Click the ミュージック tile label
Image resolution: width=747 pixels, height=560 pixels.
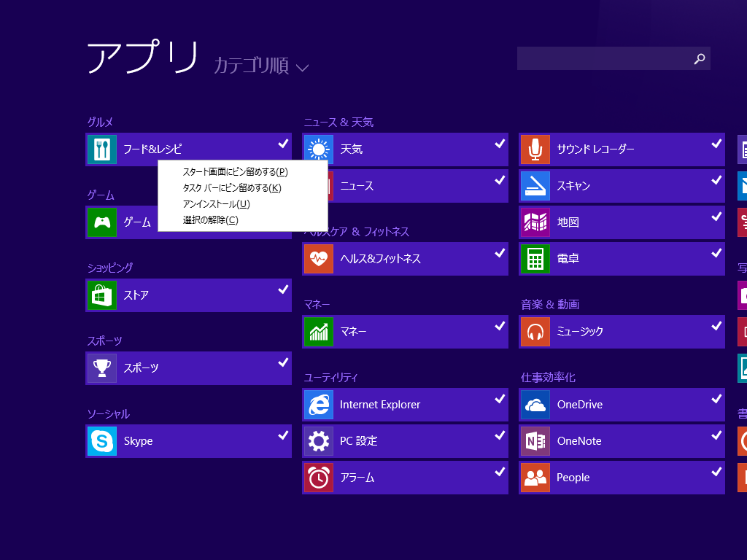(x=580, y=332)
